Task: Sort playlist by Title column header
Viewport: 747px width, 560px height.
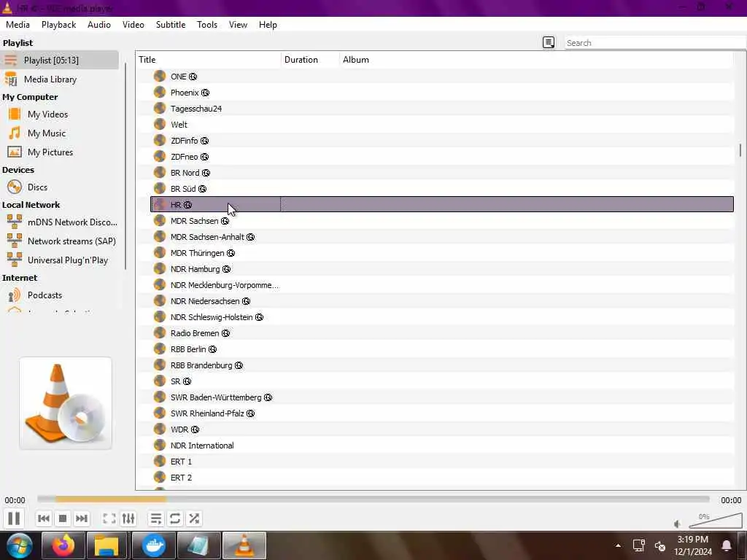Action: click(x=208, y=60)
